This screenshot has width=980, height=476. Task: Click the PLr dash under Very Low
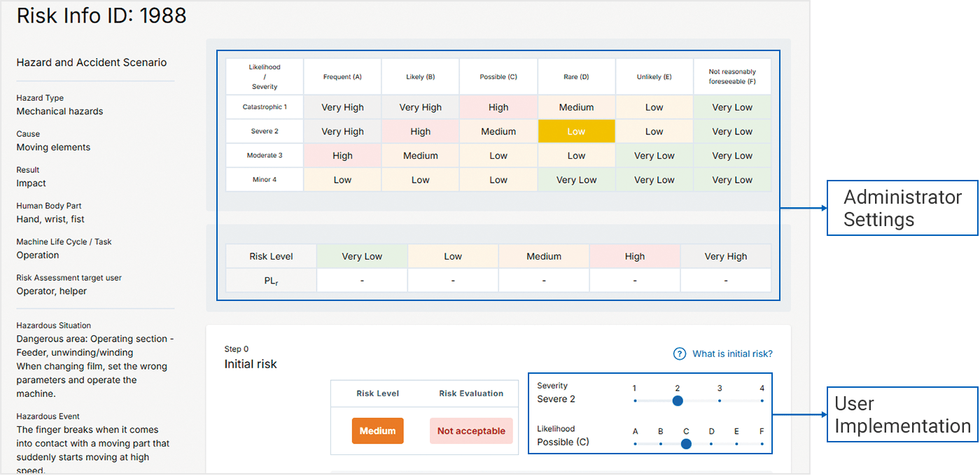tap(362, 280)
